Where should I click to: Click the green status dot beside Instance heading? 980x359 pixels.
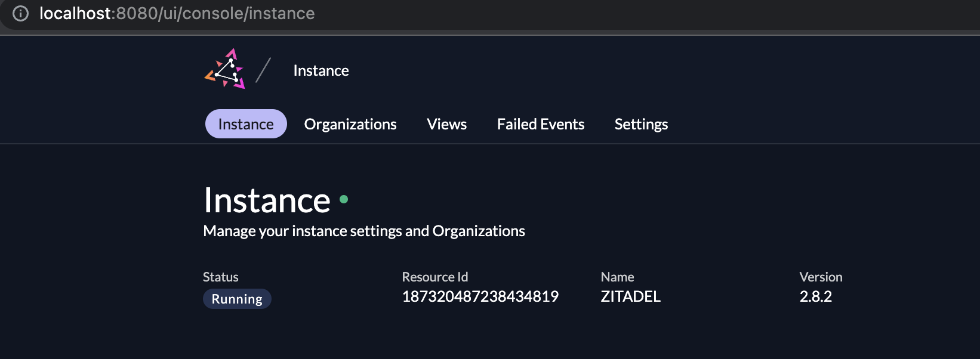tap(344, 199)
